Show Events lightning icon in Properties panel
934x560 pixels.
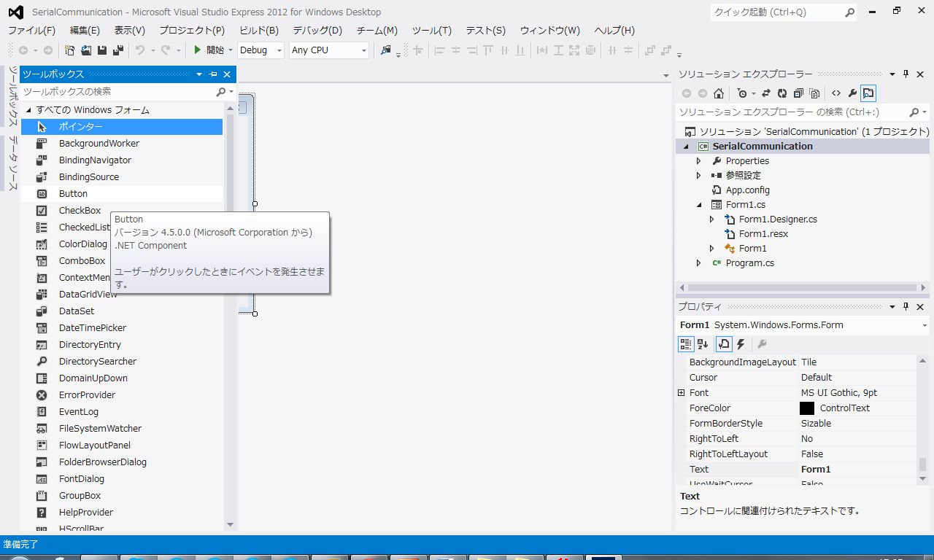[741, 344]
